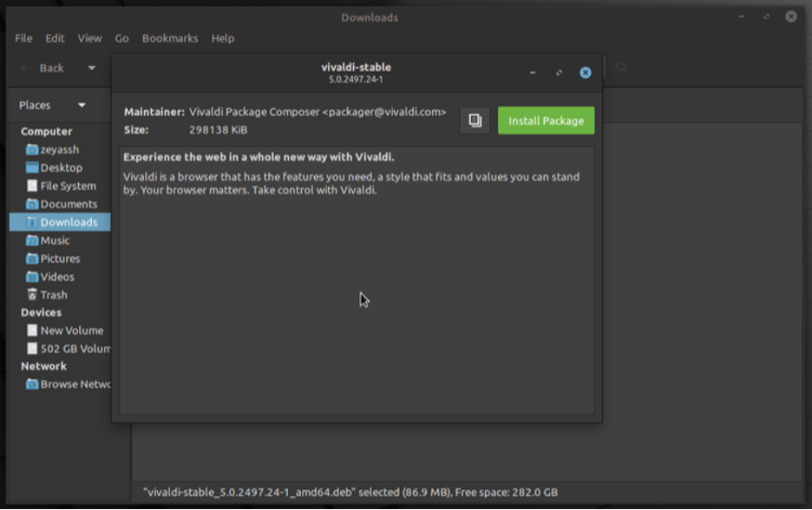Open the Documents folder icon
The image size is (812, 510).
click(x=32, y=203)
